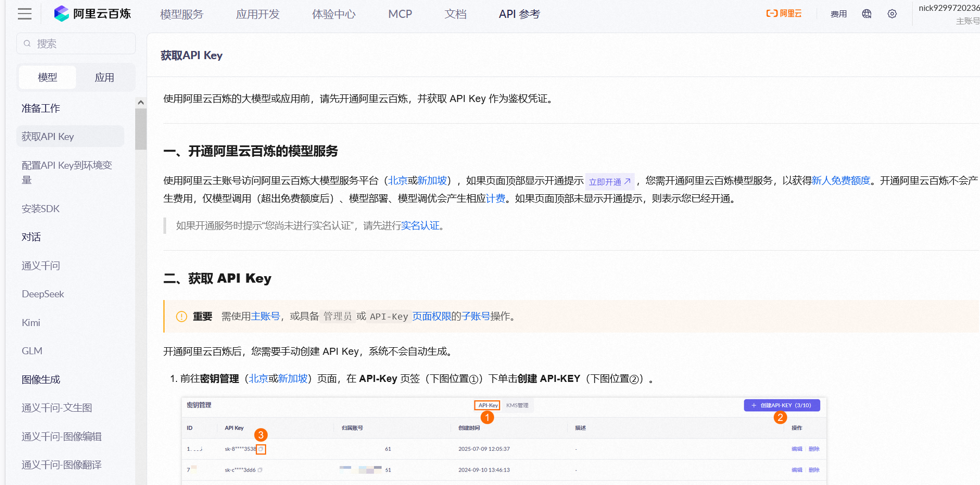Screen dimensions: 980x485
Task: Open the 费用 menu
Action: point(838,14)
